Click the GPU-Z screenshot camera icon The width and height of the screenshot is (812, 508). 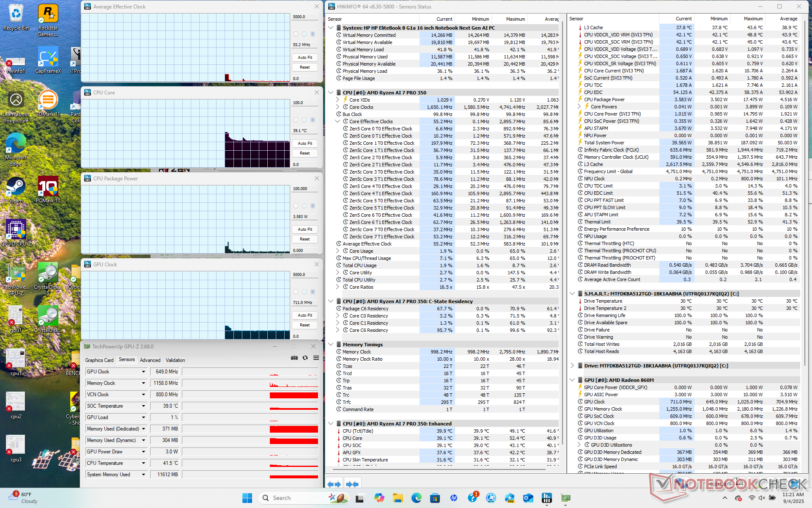(x=294, y=358)
